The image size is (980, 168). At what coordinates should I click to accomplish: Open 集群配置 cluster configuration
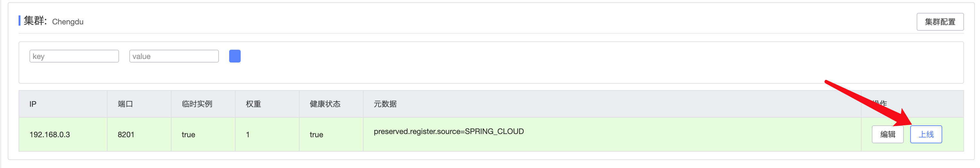[x=940, y=22]
